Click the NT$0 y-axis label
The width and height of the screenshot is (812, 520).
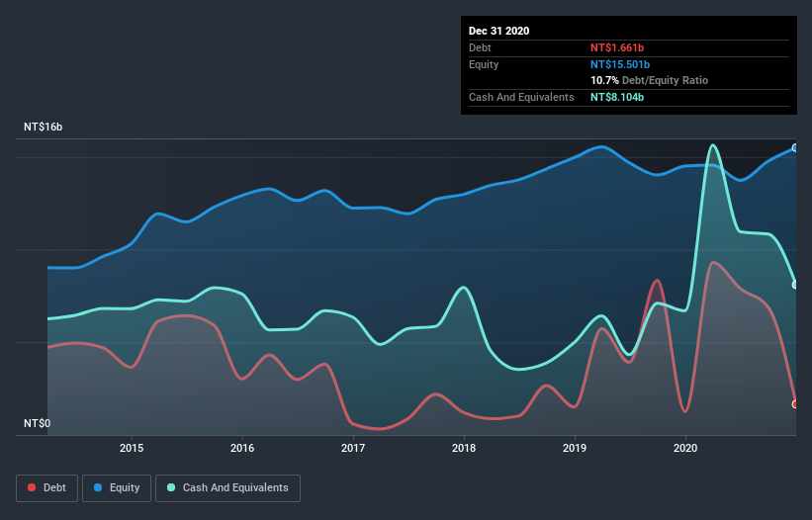38,423
